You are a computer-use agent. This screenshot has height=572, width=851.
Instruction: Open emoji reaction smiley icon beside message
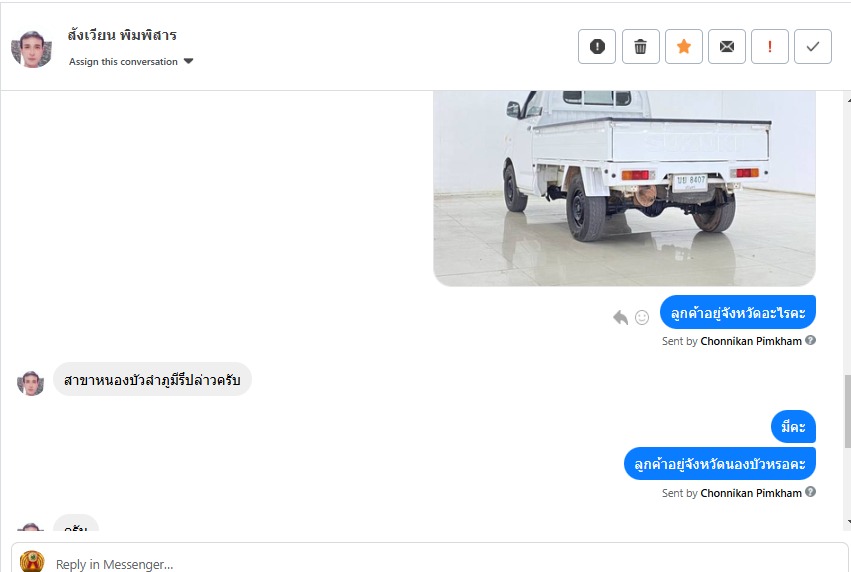[x=642, y=317]
